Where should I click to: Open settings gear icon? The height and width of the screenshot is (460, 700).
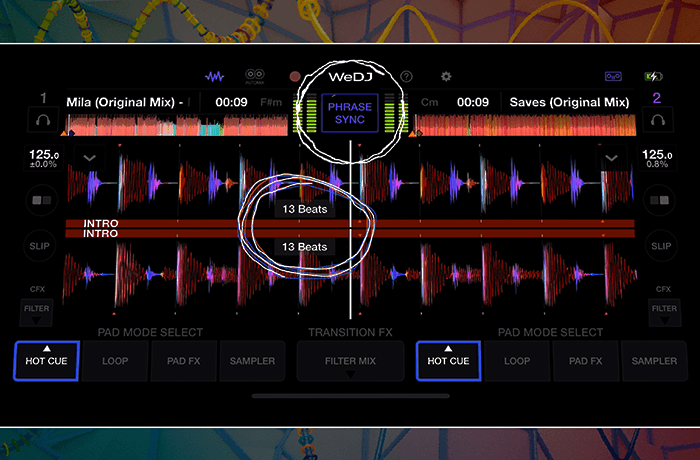446,77
